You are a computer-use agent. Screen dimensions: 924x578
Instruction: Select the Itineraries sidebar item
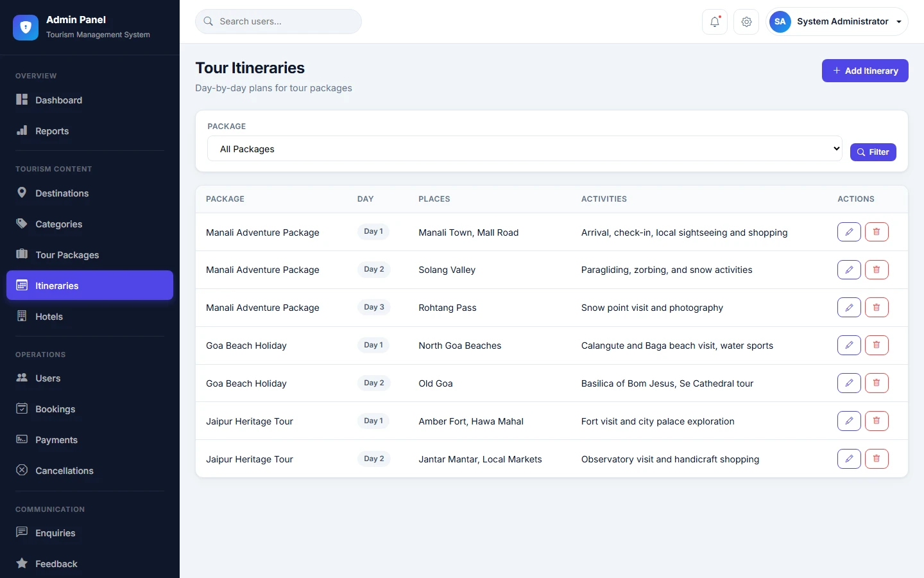[x=90, y=285]
